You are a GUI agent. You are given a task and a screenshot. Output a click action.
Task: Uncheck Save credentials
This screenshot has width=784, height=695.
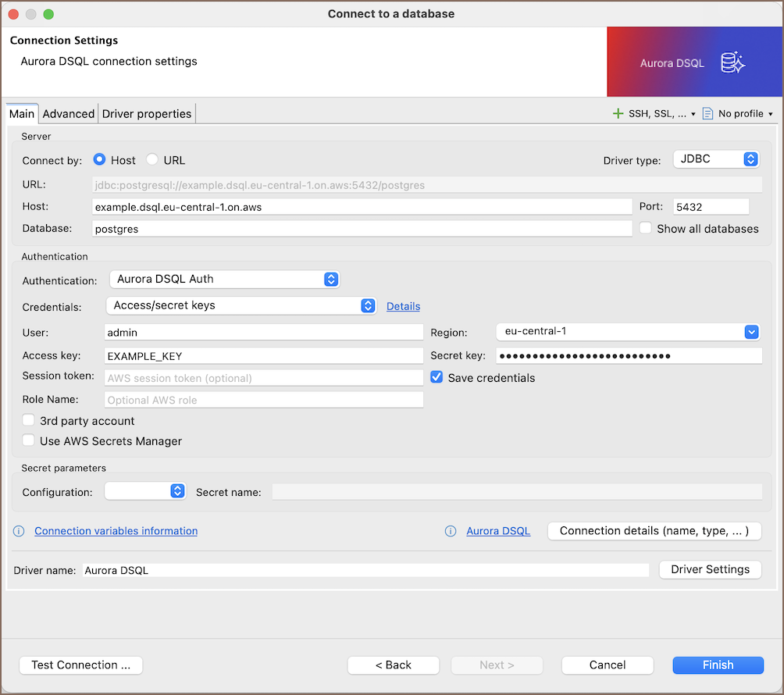tap(437, 378)
